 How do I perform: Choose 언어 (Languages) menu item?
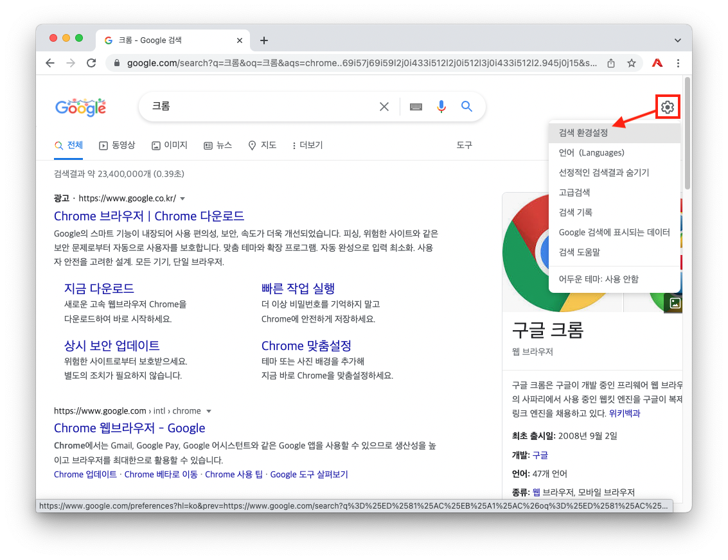[x=615, y=153]
